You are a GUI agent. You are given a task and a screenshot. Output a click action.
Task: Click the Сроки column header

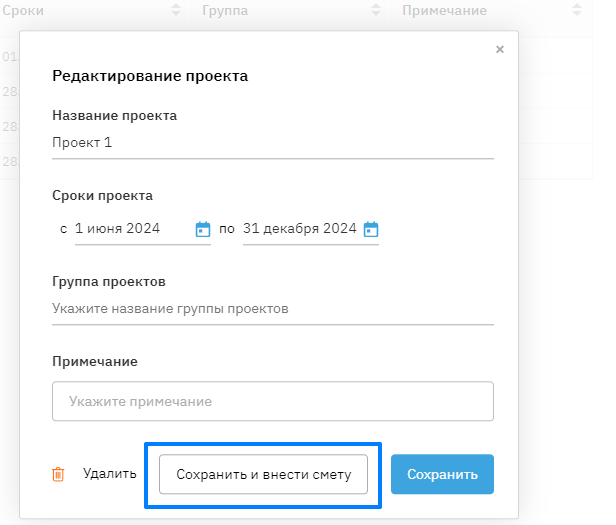pos(23,11)
